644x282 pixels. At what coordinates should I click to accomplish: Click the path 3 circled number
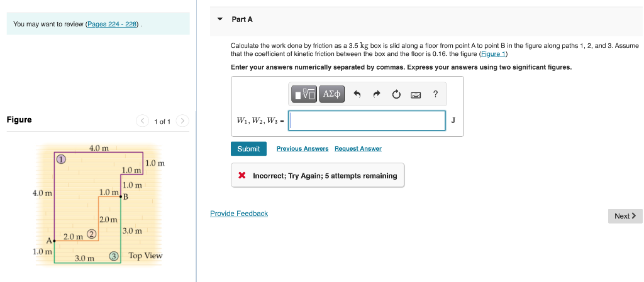[114, 256]
